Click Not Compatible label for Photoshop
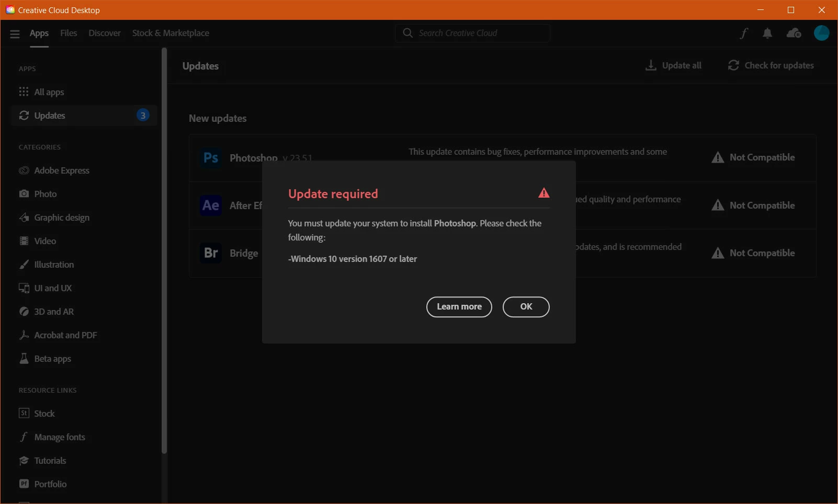838x504 pixels. coord(762,157)
